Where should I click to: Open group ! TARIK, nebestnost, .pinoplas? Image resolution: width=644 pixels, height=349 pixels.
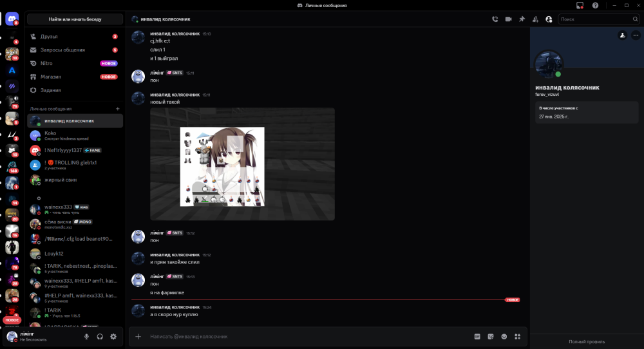click(x=75, y=268)
